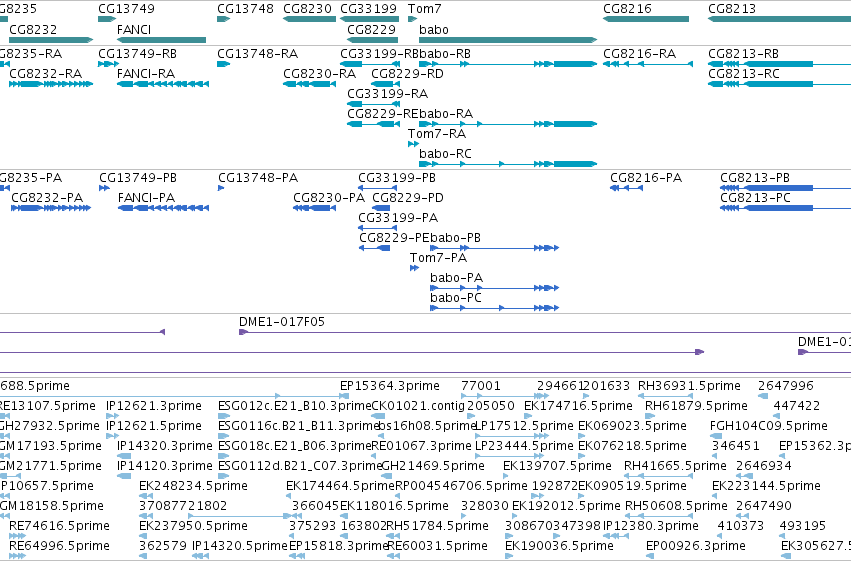This screenshot has width=851, height=561.
Task: Click the FANCI-RA transcript label
Action: click(146, 74)
